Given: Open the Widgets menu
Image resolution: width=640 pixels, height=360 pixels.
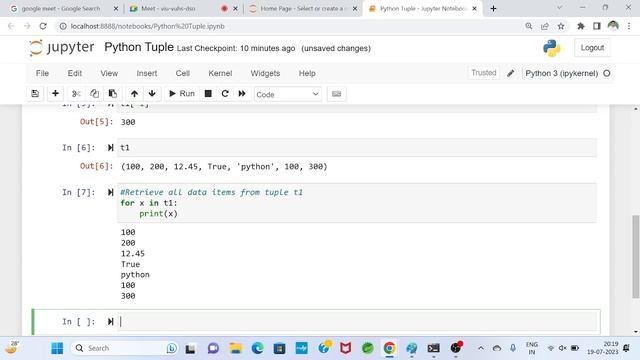Looking at the screenshot, I should pos(265,73).
